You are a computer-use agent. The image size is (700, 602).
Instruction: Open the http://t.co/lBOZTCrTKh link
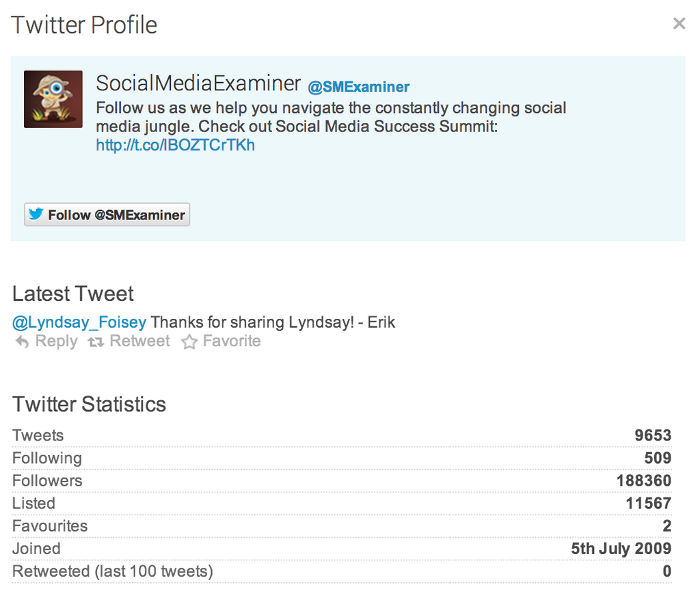click(175, 145)
